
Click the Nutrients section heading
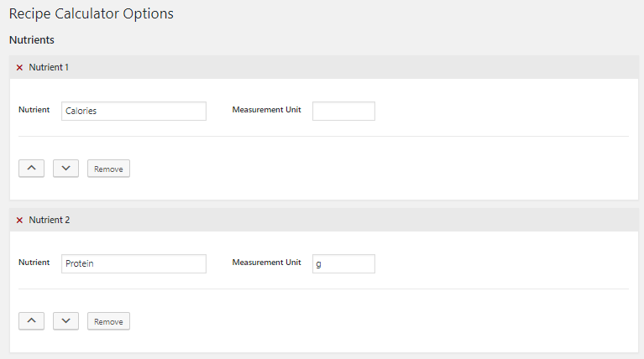tap(32, 39)
